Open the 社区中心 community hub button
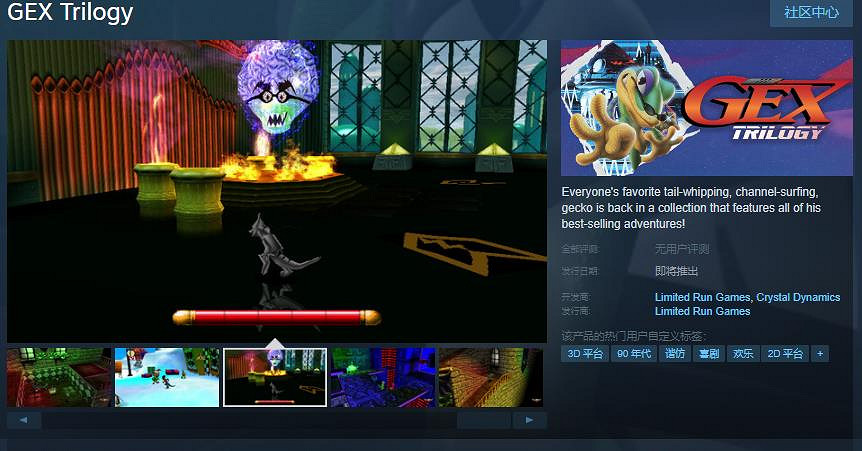The image size is (862, 451). 811,13
